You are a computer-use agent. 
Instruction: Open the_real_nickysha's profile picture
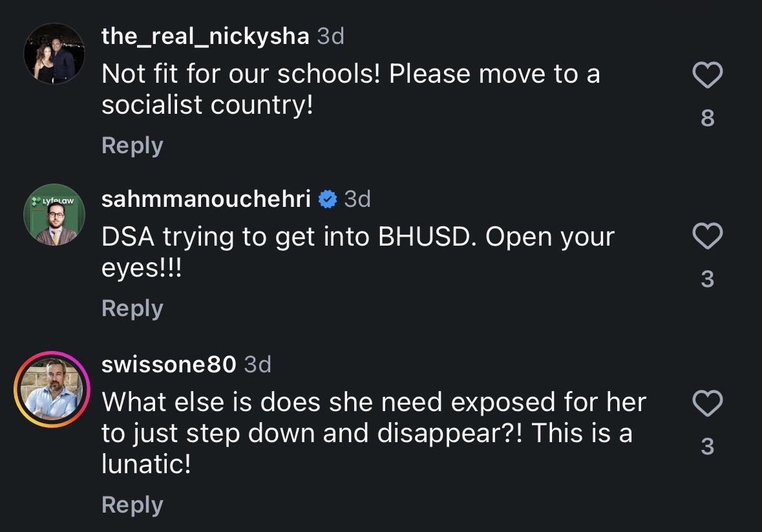(x=54, y=54)
